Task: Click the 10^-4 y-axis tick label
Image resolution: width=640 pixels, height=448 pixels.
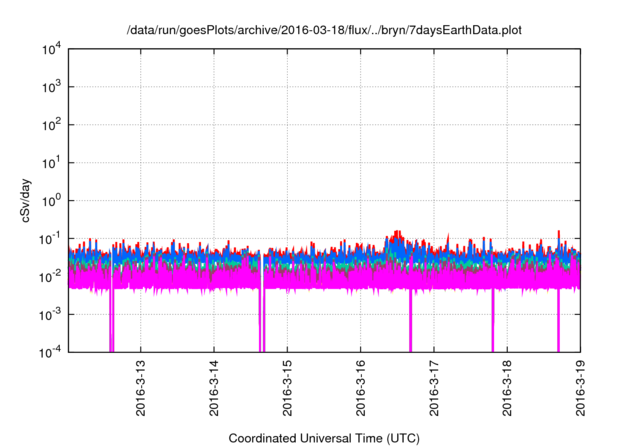Action: coord(50,352)
